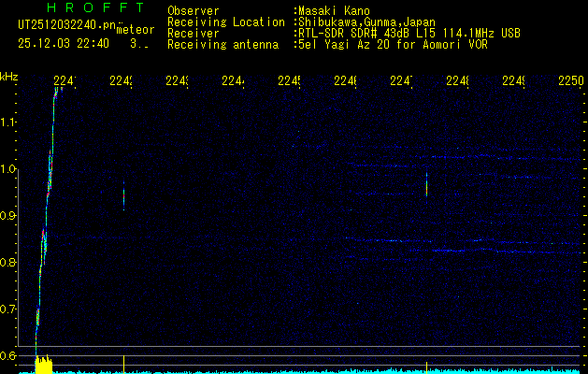Viewport: 588px width, 374px height.
Task: Click the word meteor in header
Action: [x=136, y=30]
